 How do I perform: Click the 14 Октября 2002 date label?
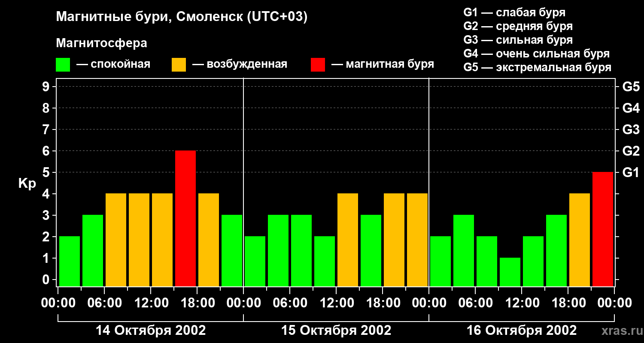click(151, 331)
